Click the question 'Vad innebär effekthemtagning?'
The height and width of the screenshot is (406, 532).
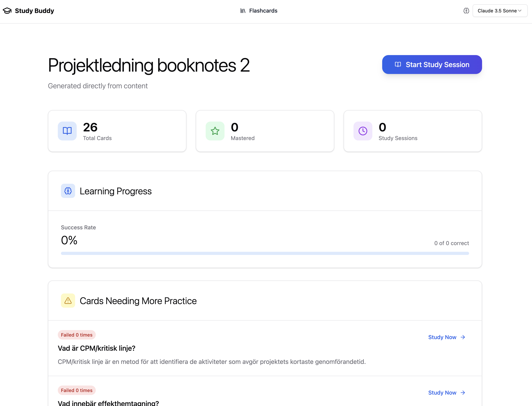109,403
